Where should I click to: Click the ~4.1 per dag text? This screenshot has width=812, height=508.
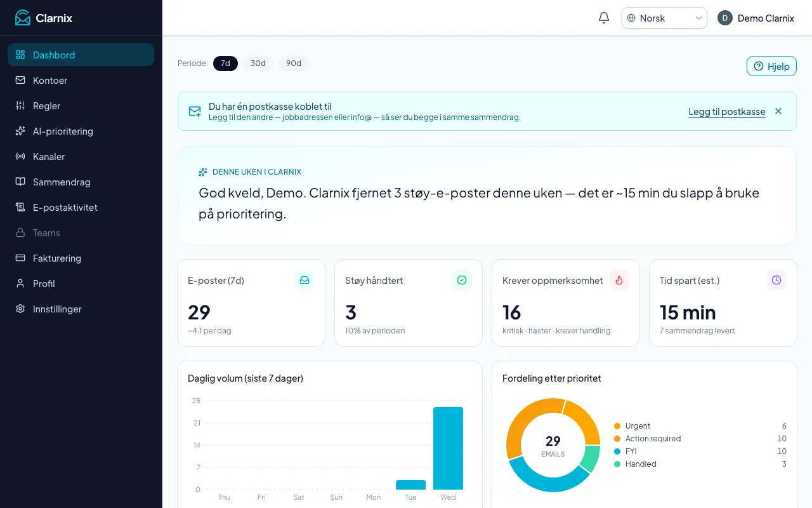point(209,331)
